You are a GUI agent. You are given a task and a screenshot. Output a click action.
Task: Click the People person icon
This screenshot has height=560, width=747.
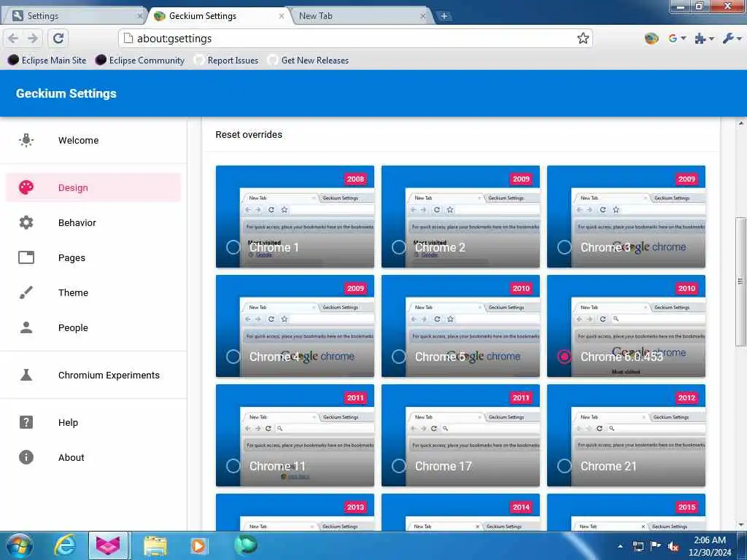(26, 327)
